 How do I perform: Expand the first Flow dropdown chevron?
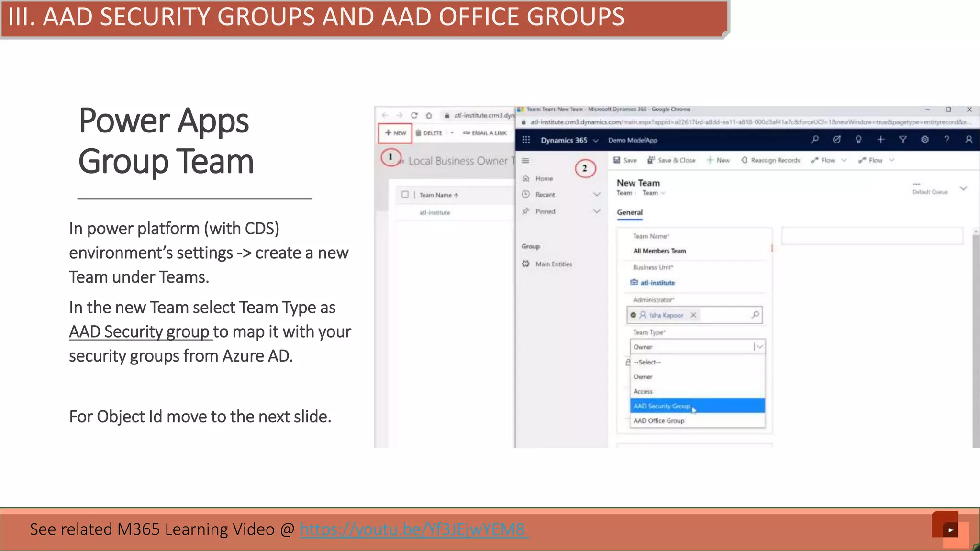844,160
